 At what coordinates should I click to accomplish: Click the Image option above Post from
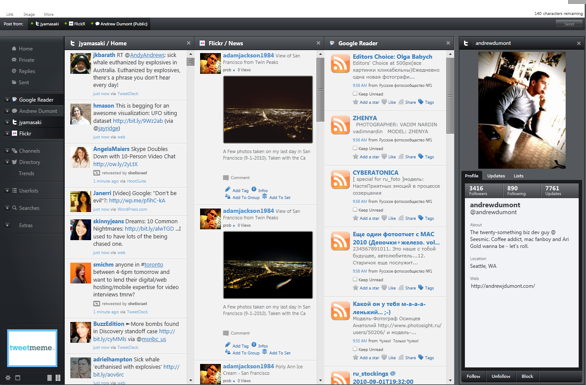point(29,14)
